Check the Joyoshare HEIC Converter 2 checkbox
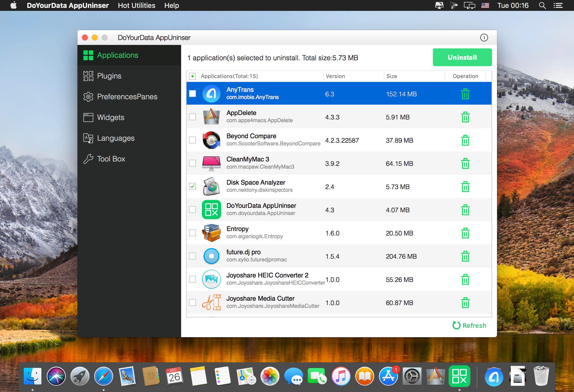Screen dimensions: 574x392 (192, 279)
